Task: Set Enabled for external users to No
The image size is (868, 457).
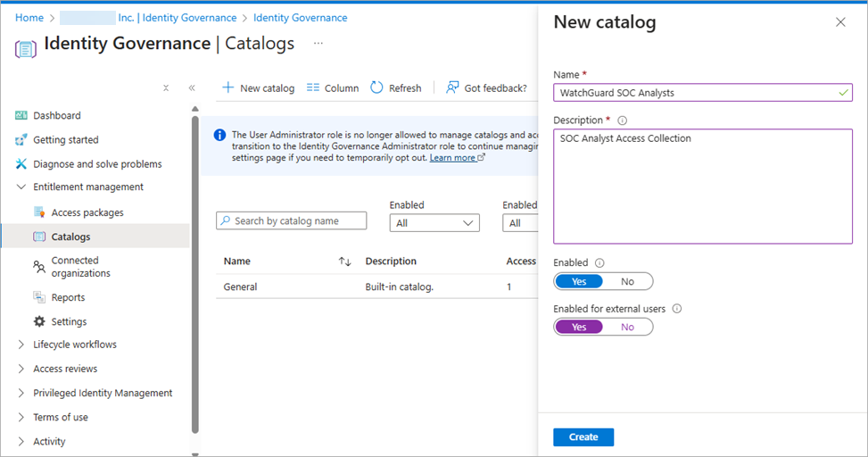Action: 627,328
